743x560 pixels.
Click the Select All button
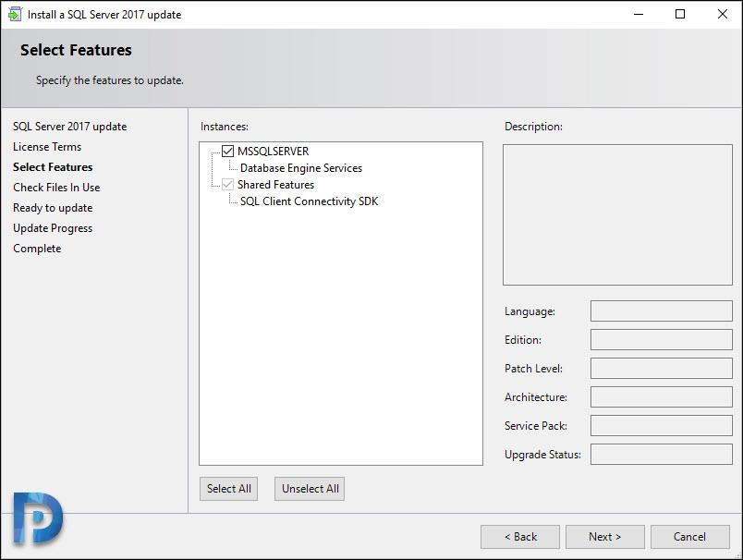coord(228,489)
